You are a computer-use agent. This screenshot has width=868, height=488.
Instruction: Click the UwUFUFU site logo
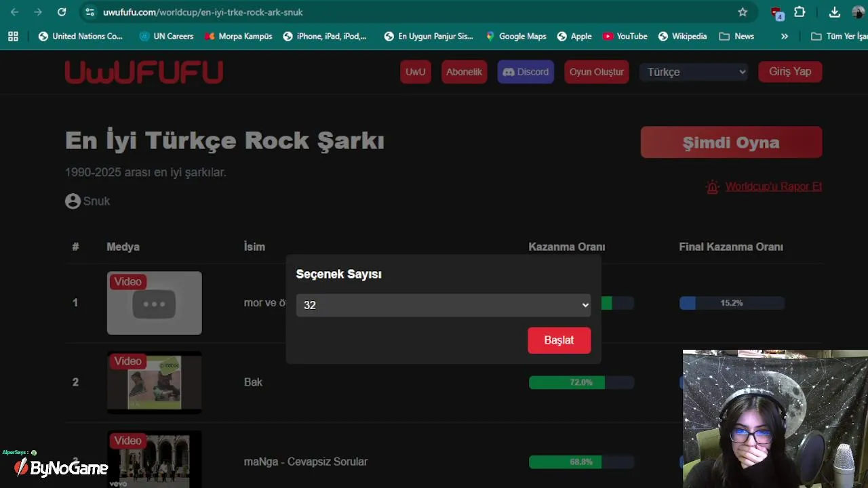coord(144,72)
